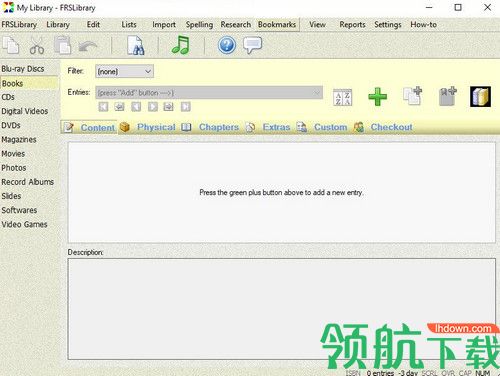This screenshot has height=376, width=500.
Task: Go to the first entry navigation button
Action: tap(103, 107)
